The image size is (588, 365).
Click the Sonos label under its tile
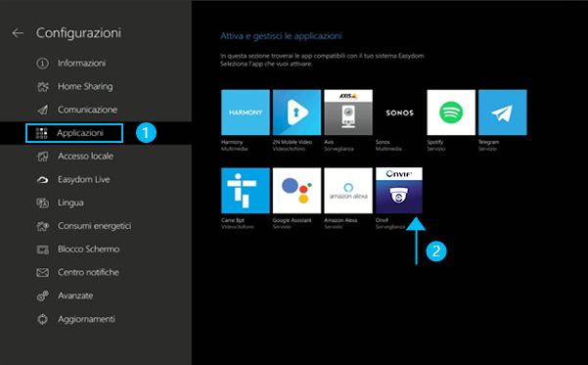[383, 142]
